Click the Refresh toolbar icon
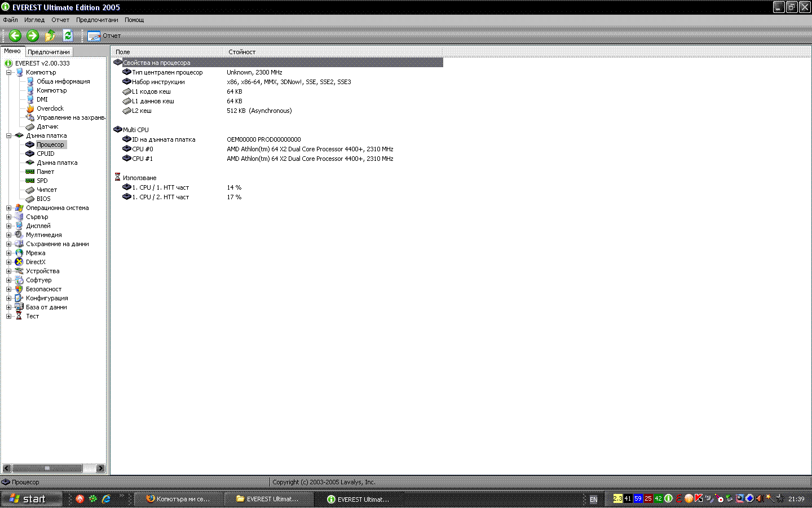The height and width of the screenshot is (508, 812). (x=68, y=36)
